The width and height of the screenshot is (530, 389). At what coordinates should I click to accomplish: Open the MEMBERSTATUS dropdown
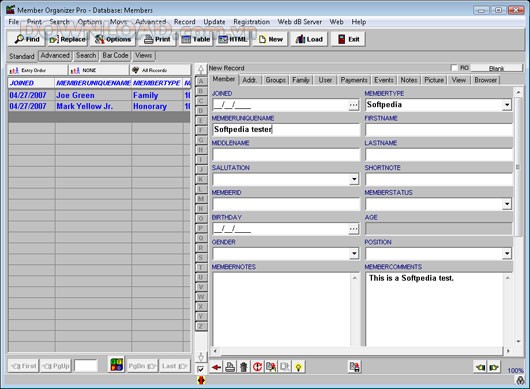pyautogui.click(x=507, y=204)
